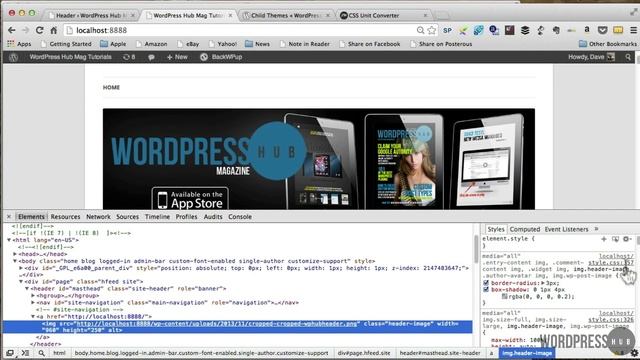Click the WordPress Hub Magazine header image
This screenshot has width=640, height=360.
click(x=319, y=159)
